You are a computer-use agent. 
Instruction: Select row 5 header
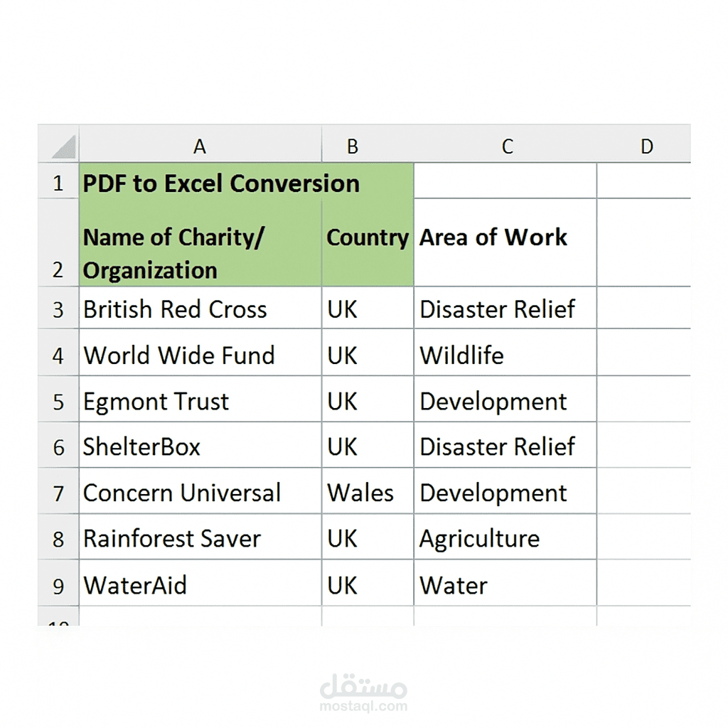[x=58, y=401]
